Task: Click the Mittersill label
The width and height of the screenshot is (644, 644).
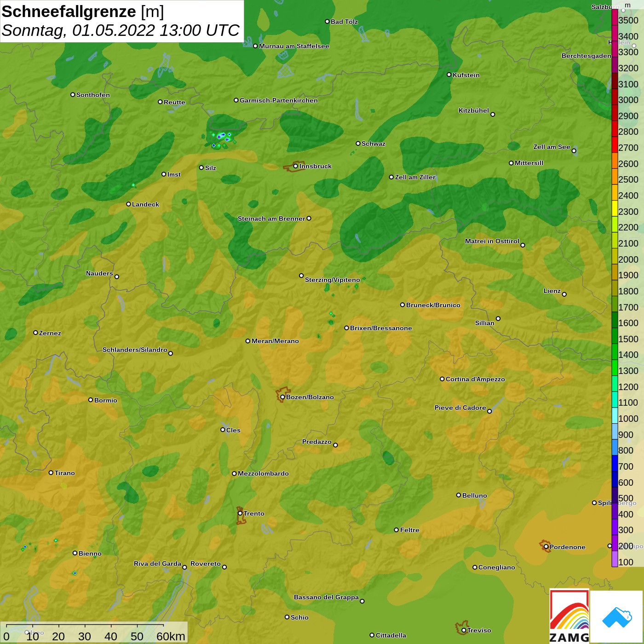Action: 529,163
